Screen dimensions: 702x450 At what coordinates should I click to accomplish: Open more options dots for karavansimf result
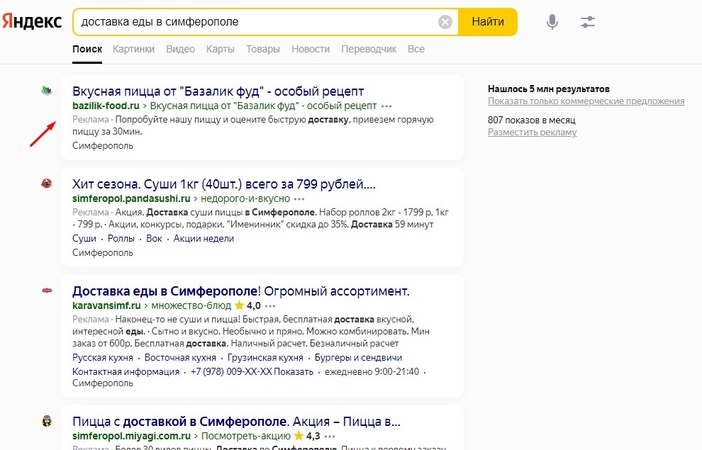click(270, 306)
